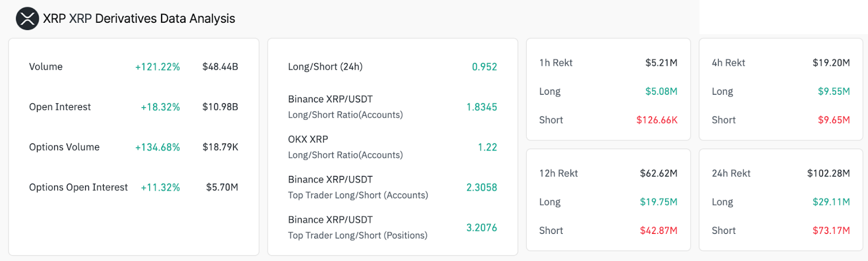This screenshot has width=868, height=261.
Task: Click the Open Interest value $10.98B
Action: point(220,107)
